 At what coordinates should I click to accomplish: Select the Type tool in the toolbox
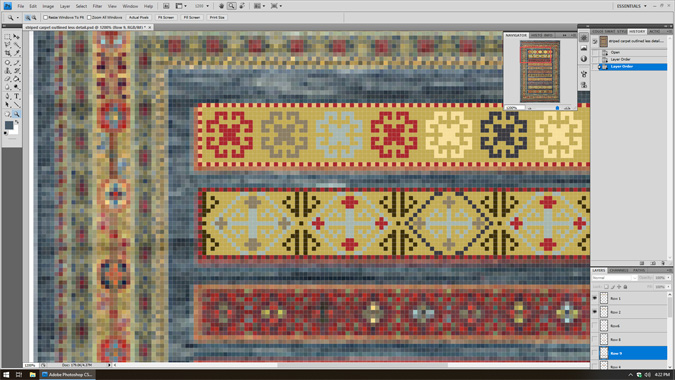point(16,96)
